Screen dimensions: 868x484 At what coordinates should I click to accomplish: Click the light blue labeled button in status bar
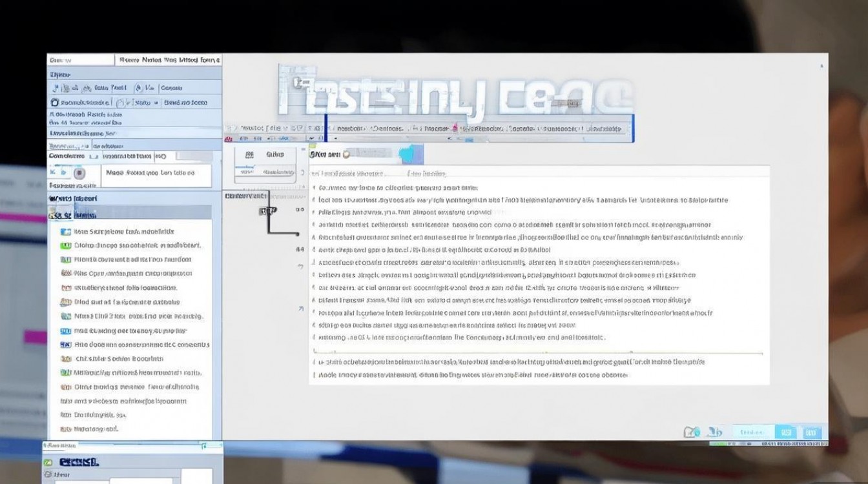point(752,432)
